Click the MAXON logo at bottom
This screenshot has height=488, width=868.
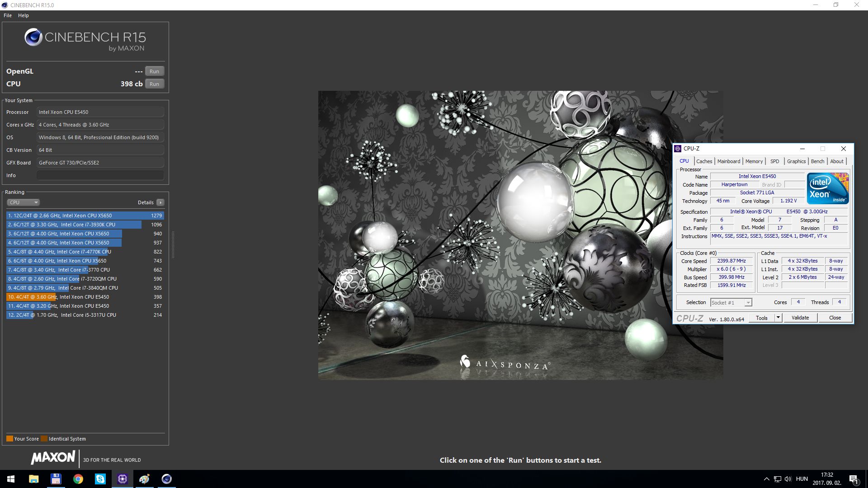(53, 458)
